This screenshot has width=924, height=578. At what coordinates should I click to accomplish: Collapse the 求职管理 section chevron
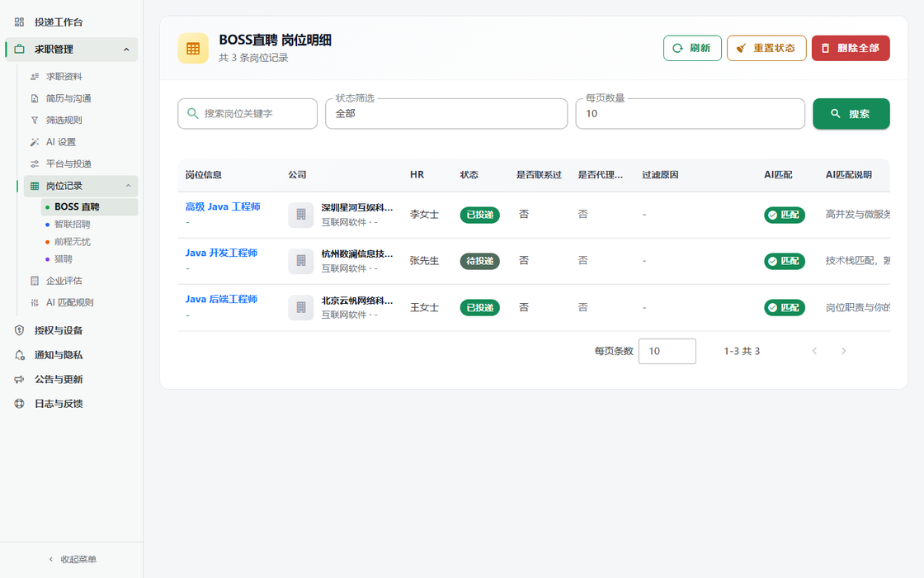tap(126, 50)
